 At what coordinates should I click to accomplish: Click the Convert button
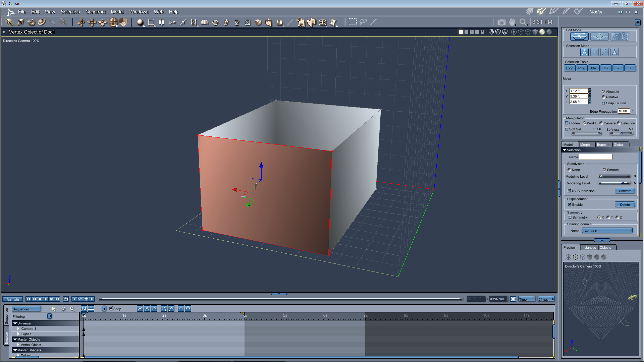(625, 191)
